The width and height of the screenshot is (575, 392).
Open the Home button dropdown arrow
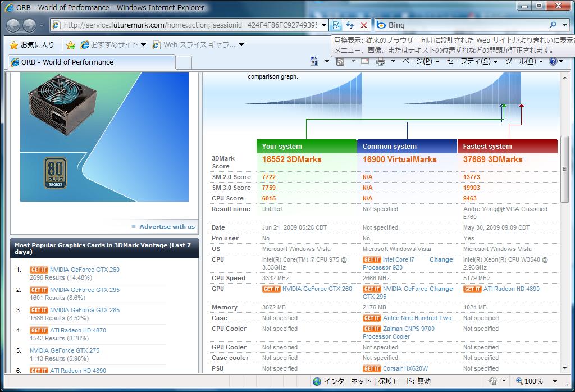(327, 61)
